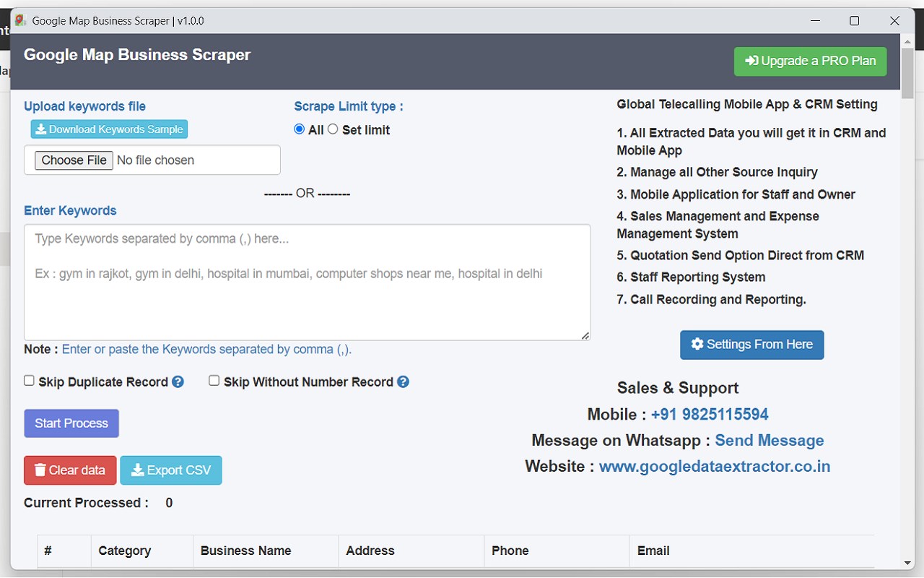Clear data with the red button
The image size is (924, 578).
point(70,470)
